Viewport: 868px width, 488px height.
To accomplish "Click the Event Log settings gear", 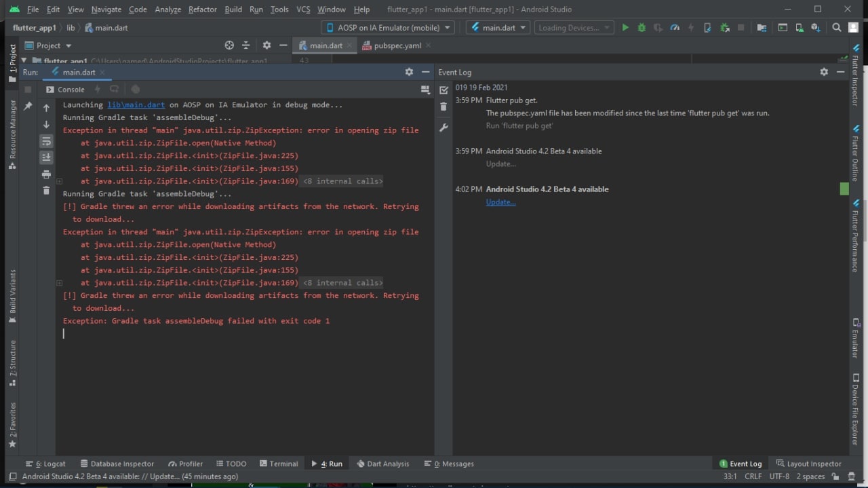I will point(824,72).
